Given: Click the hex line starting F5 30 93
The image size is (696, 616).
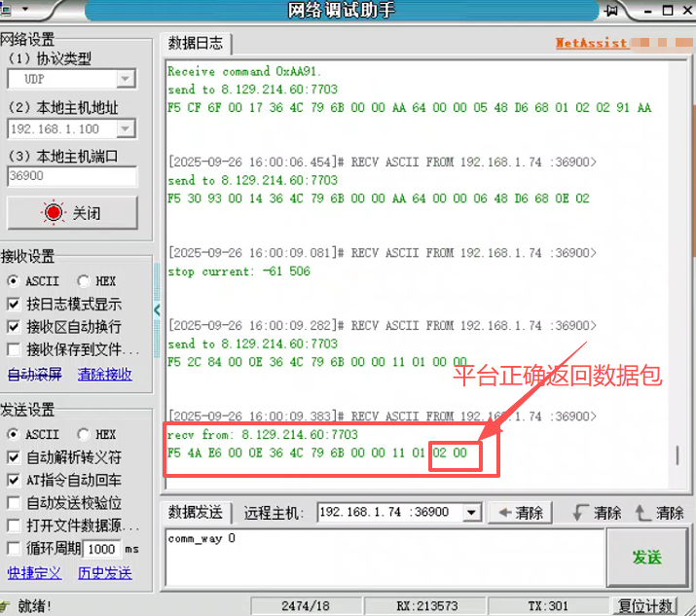Looking at the screenshot, I should [x=379, y=198].
